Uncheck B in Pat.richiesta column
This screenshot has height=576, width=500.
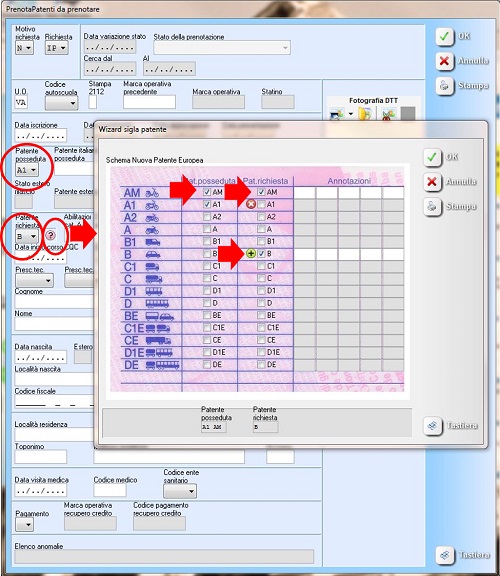point(261,253)
